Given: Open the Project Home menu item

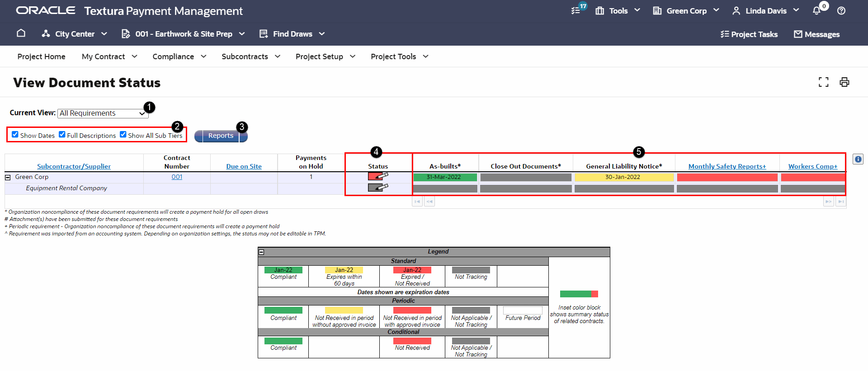Looking at the screenshot, I should 41,56.
